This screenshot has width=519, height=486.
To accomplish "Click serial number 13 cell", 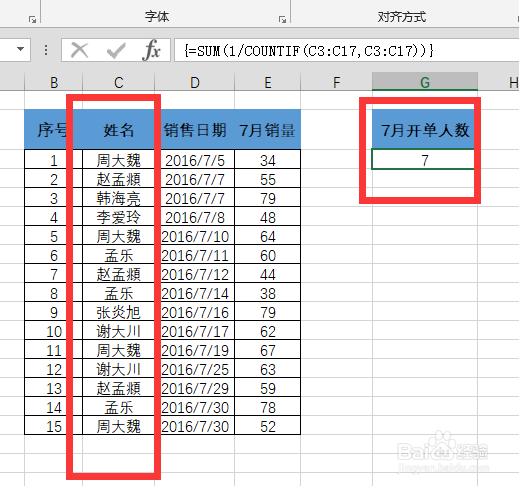I will 53,388.
